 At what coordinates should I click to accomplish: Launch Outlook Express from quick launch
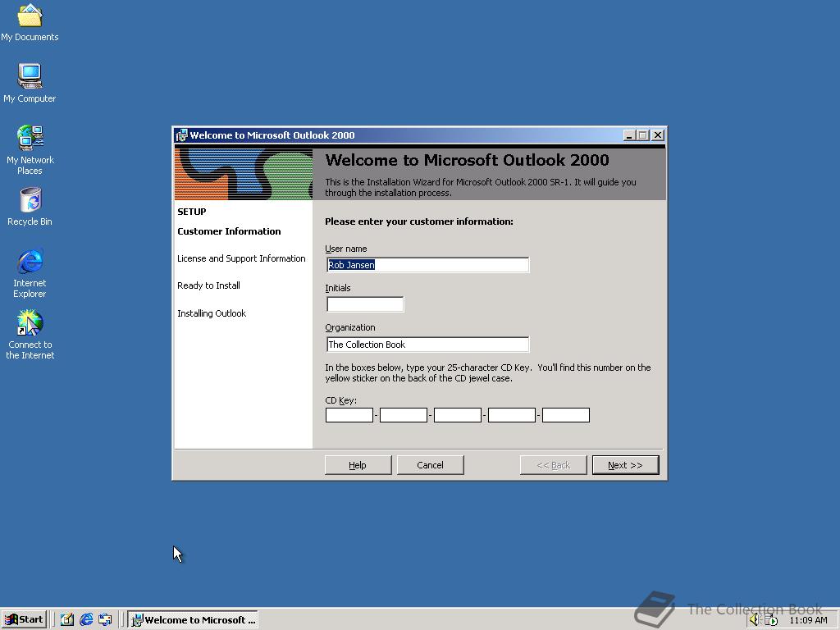tap(106, 620)
